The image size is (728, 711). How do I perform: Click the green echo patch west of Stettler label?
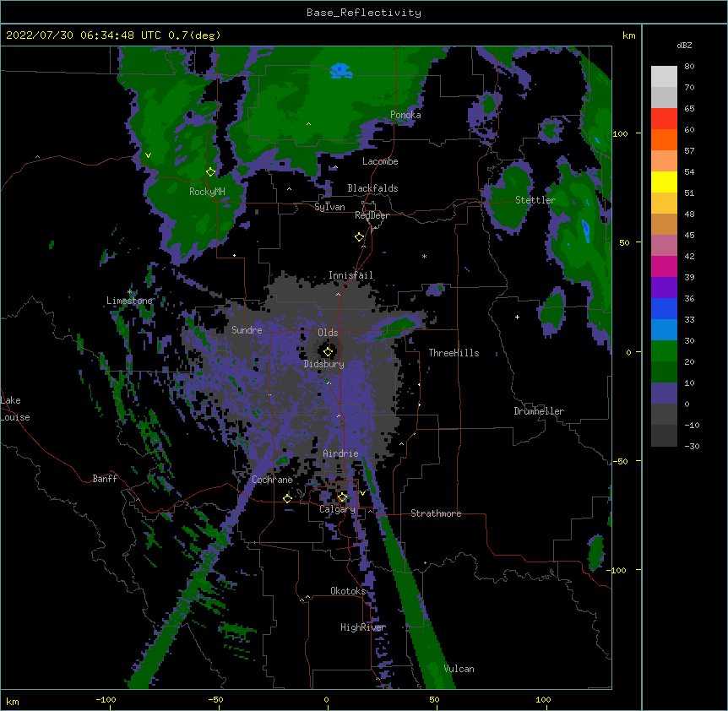[x=509, y=198]
